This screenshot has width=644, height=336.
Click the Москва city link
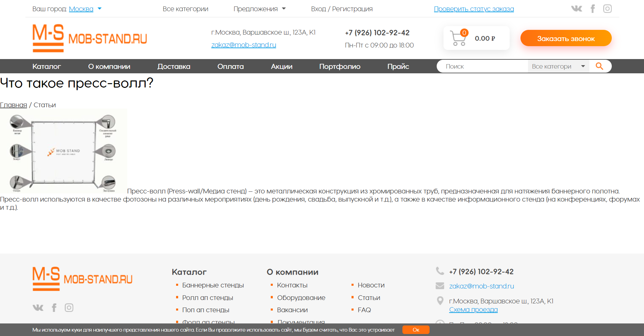pyautogui.click(x=81, y=9)
